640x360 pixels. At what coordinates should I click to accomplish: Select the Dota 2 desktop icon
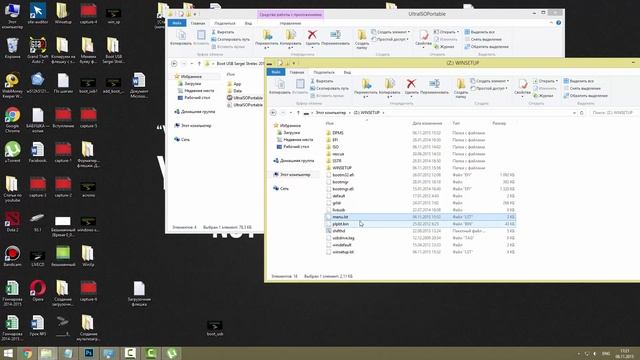[x=12, y=222]
